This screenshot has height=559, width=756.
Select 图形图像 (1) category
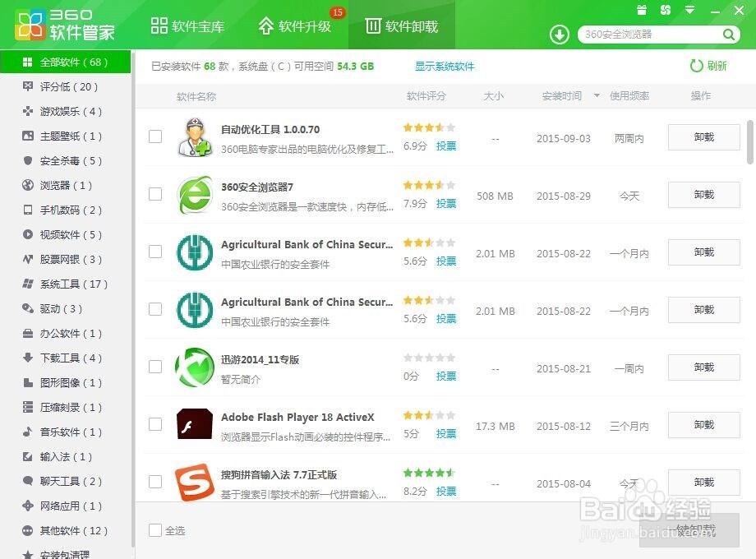pyautogui.click(x=66, y=382)
